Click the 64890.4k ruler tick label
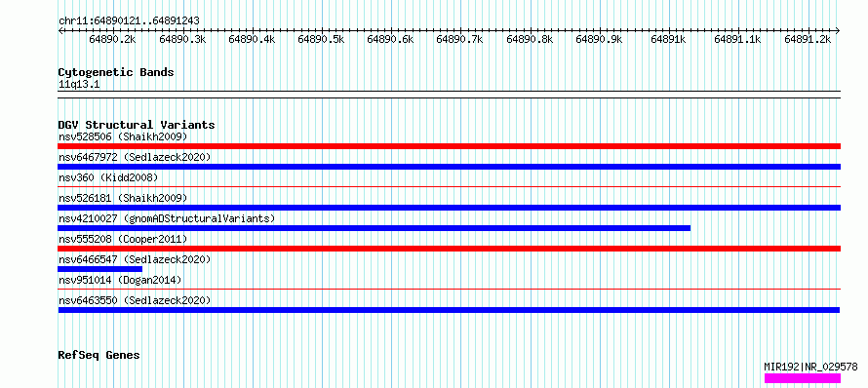 pyautogui.click(x=252, y=39)
